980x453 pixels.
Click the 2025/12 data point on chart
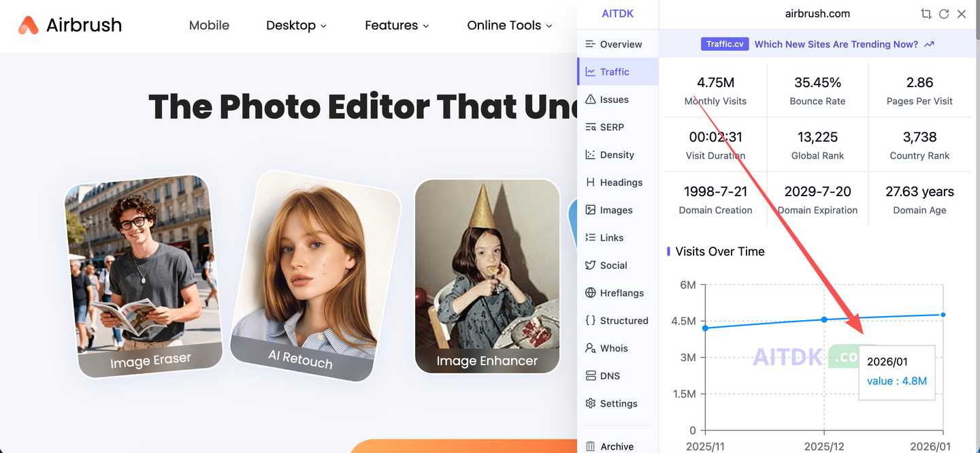824,319
